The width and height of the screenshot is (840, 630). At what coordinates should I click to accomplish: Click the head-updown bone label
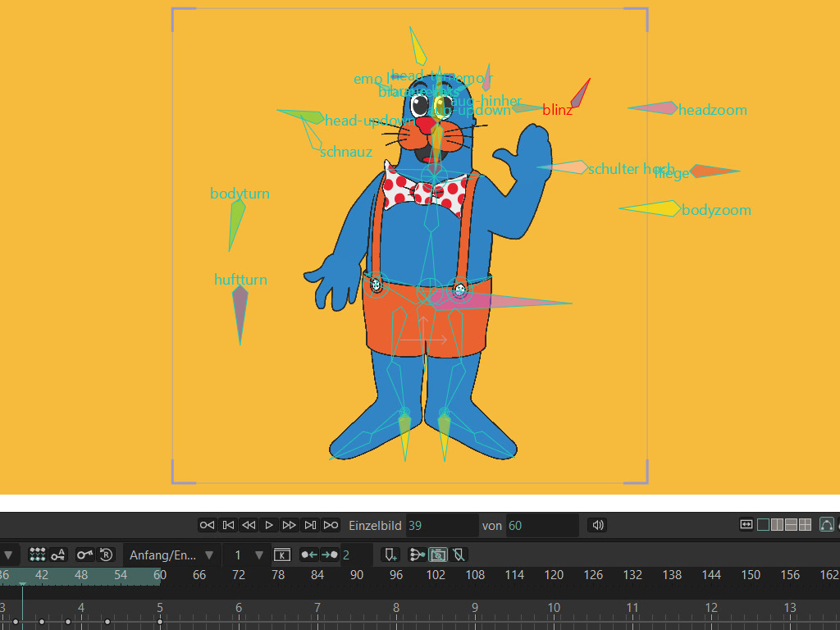368,121
